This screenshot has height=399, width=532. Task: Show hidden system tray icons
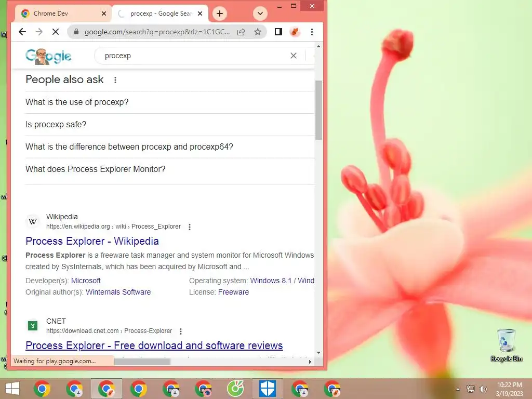click(458, 389)
